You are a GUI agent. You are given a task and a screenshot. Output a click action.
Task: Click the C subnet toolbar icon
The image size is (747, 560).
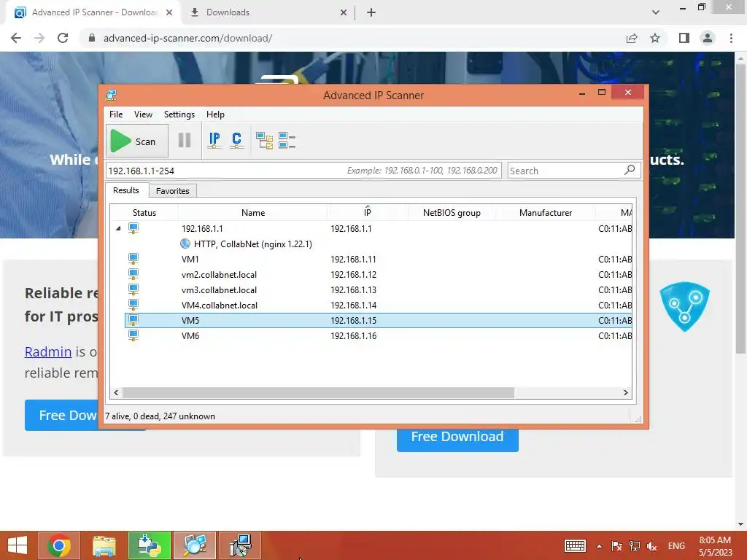pyautogui.click(x=236, y=140)
